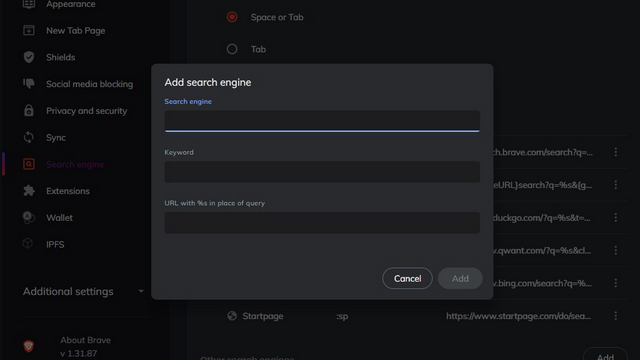The image size is (640, 360).
Task: Click the Extensions puzzle icon
Action: 29,191
